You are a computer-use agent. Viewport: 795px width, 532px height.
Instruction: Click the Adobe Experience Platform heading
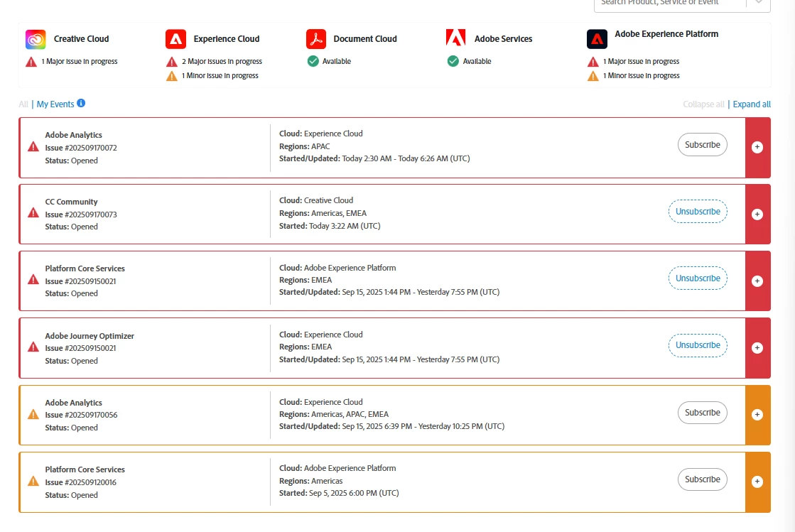click(666, 34)
